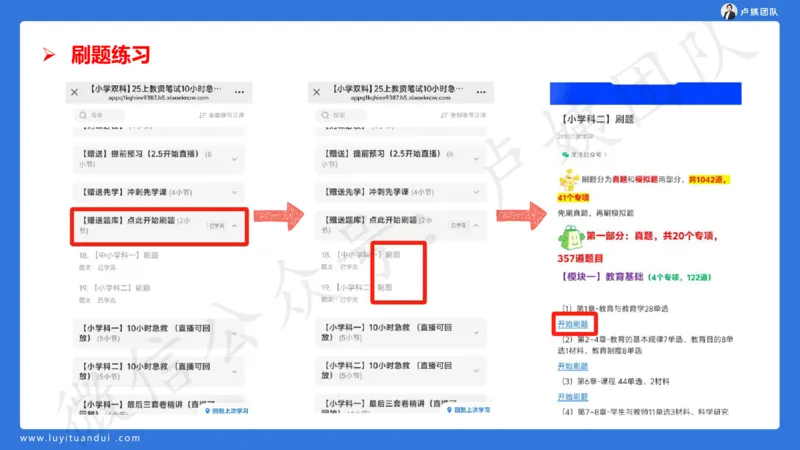The height and width of the screenshot is (450, 800).
Task: Click the magnifier icon in middle phone search
Action: tap(325, 115)
